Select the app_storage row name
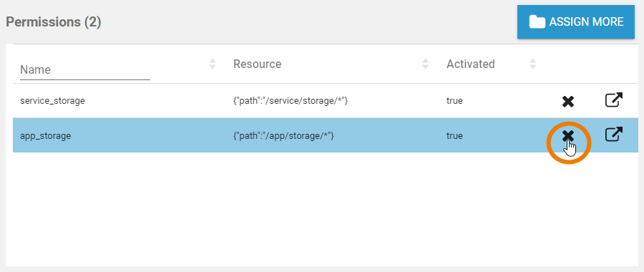644x272 pixels. click(46, 135)
